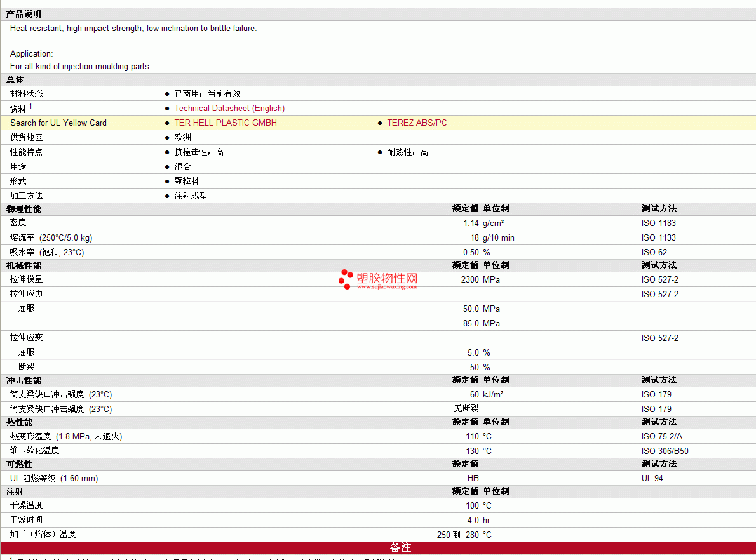Open the TEREZ ABS/PC yellow card link
This screenshot has height=560, width=756.
417,123
